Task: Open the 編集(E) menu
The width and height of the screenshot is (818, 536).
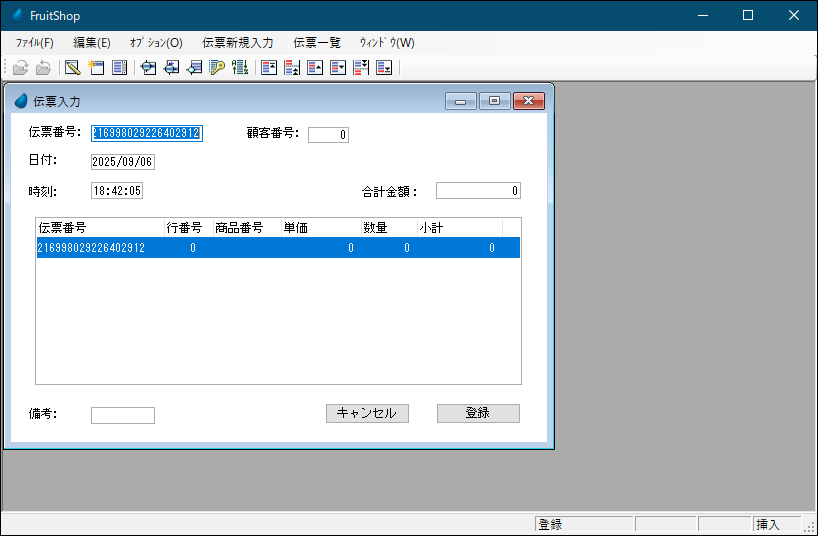Action: (x=92, y=43)
